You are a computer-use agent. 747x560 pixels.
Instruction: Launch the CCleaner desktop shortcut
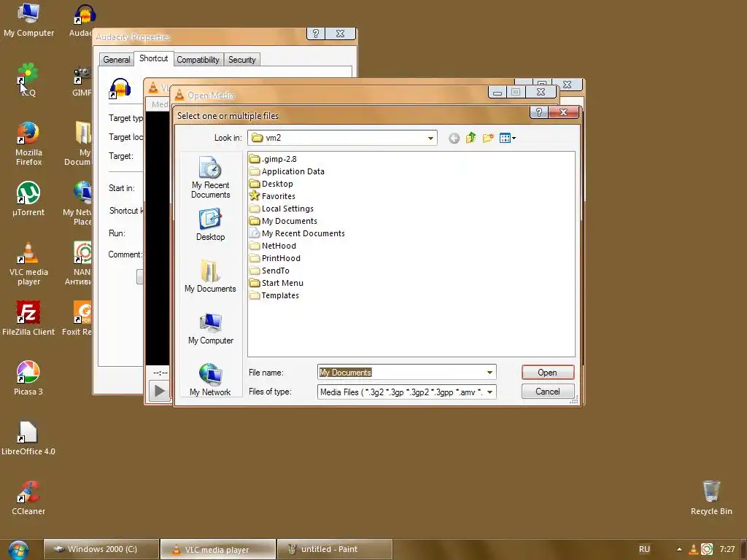(x=28, y=498)
